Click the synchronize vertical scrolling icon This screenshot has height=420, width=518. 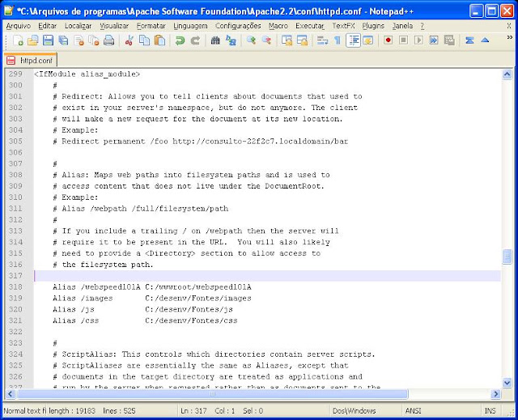tap(287, 40)
